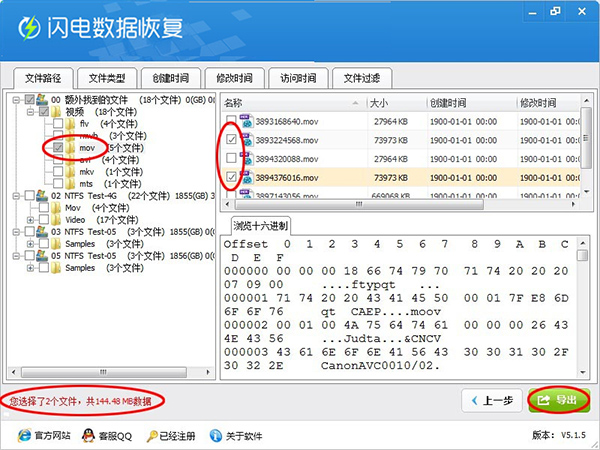Image resolution: width=600 pixels, height=450 pixels.
Task: Collapse the 05 NTFS Test-05 node
Action: click(16, 256)
